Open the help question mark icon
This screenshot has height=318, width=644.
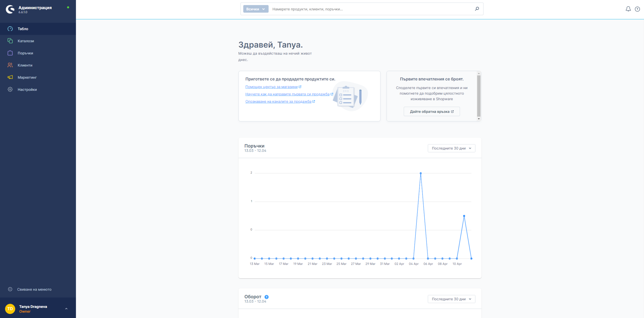(x=637, y=9)
